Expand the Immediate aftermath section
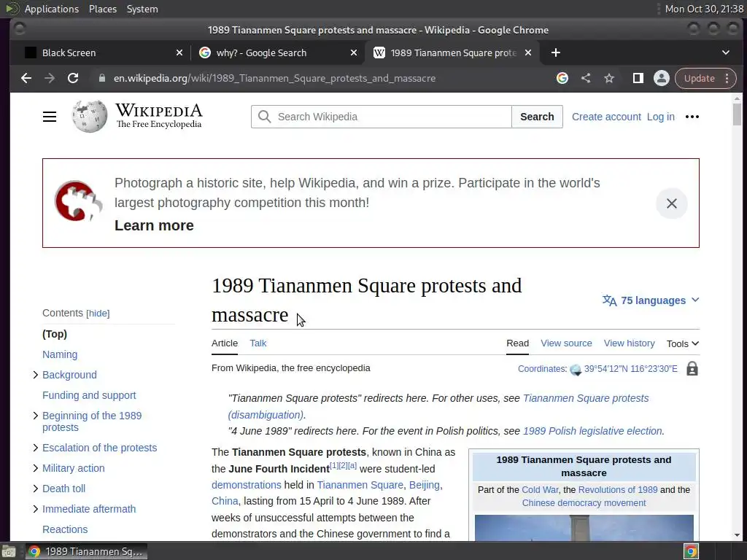Screen dimensions: 747x560 [x=35, y=509]
